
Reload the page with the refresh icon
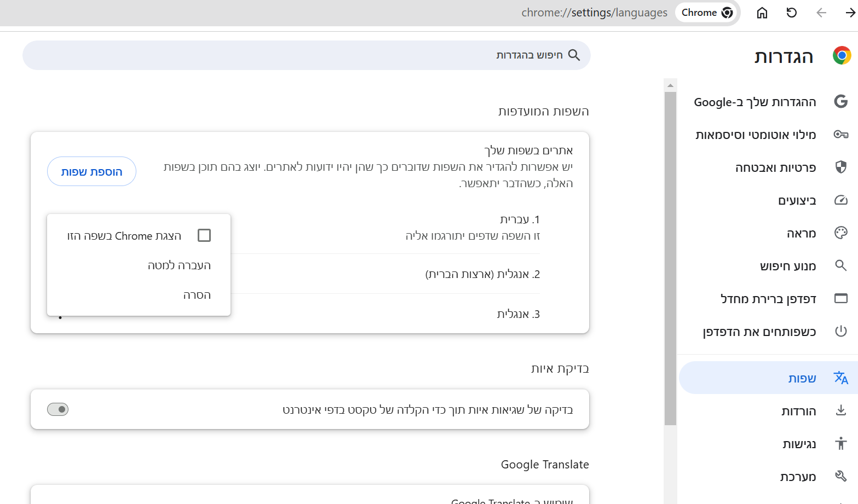[791, 13]
